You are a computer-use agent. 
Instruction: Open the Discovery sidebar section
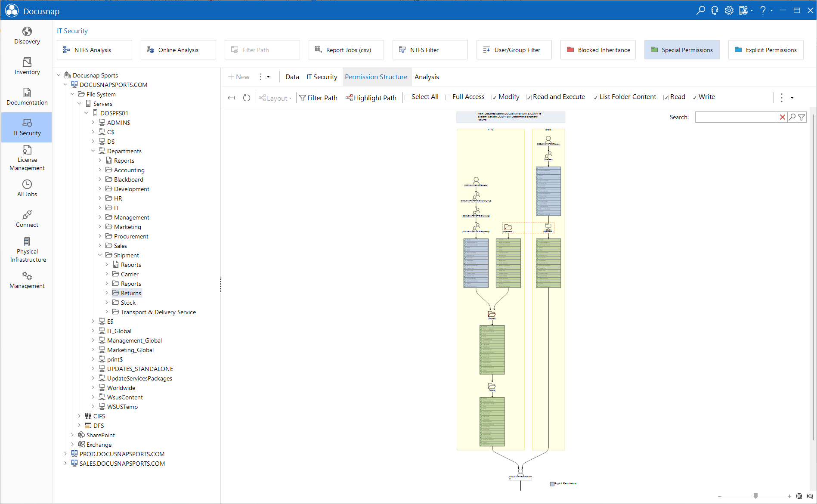[x=27, y=36]
